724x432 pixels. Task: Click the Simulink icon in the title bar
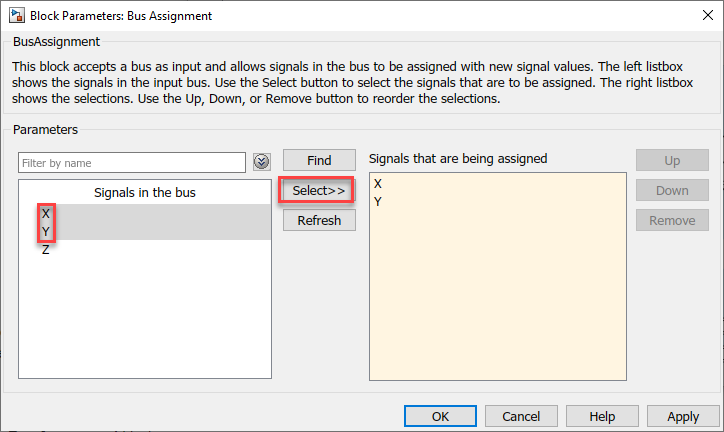[17, 16]
